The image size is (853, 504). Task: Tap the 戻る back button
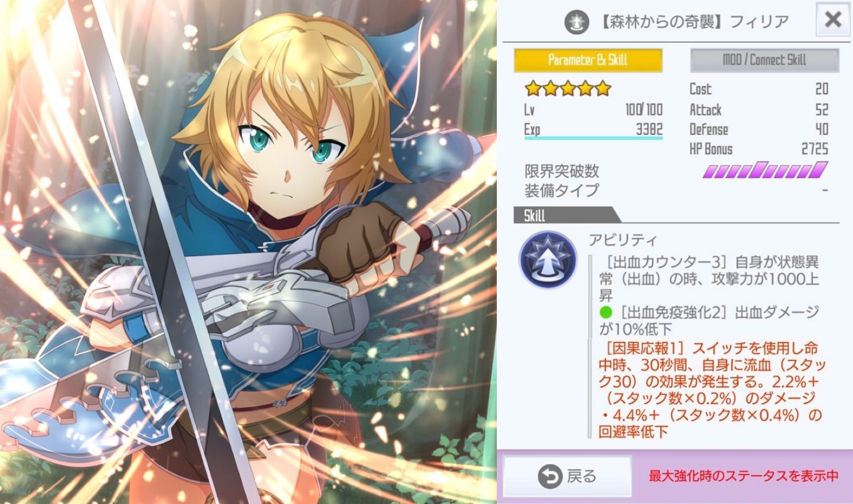[567, 476]
